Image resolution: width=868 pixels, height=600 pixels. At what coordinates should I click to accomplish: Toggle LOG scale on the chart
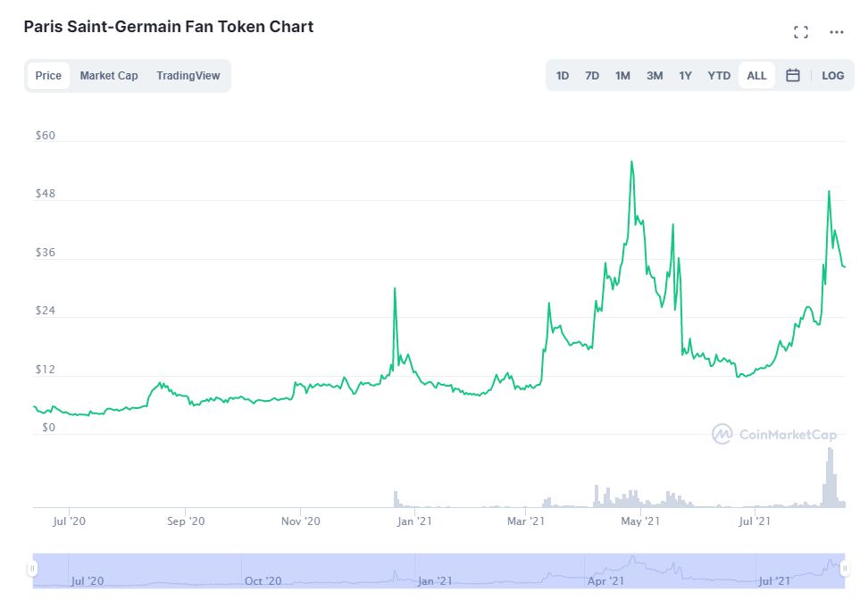point(832,76)
